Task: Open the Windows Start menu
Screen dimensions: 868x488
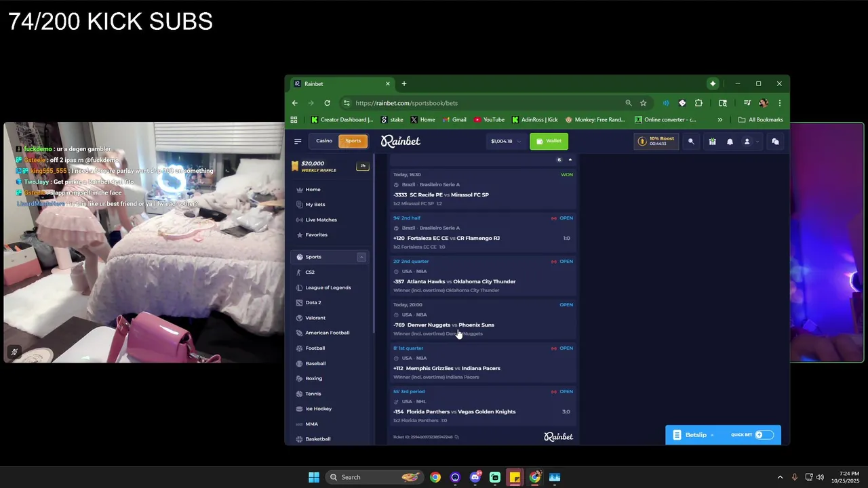Action: tap(313, 477)
